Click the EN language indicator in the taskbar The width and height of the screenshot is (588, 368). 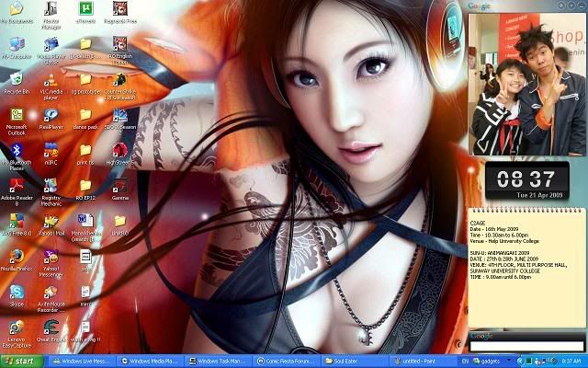[465, 362]
